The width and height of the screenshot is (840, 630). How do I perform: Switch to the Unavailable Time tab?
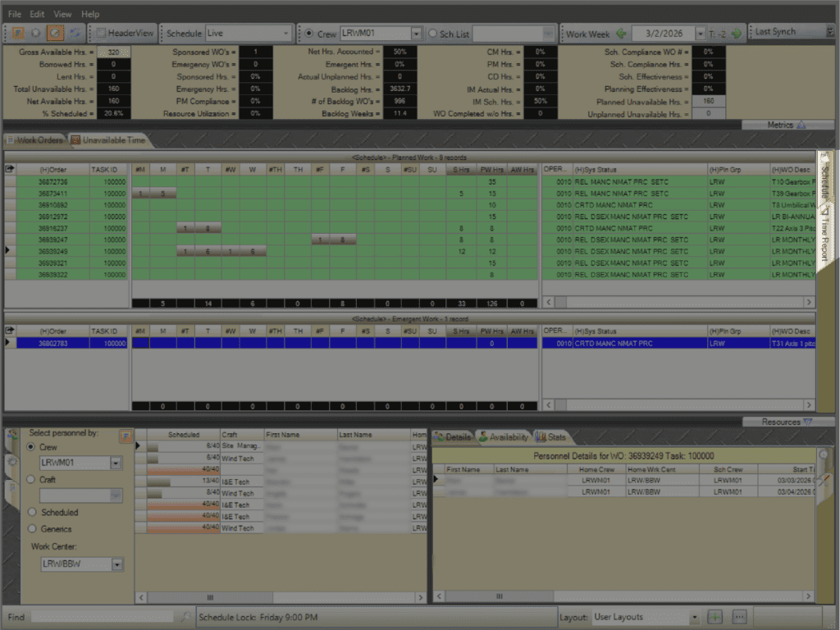(109, 140)
